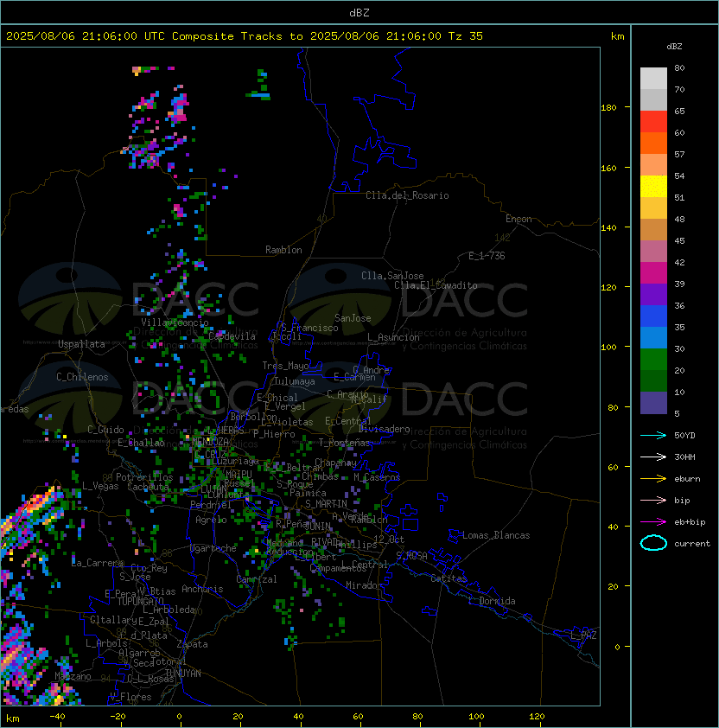Click the 'Potrerillos' map label
The height and width of the screenshot is (728, 719).
click(144, 477)
